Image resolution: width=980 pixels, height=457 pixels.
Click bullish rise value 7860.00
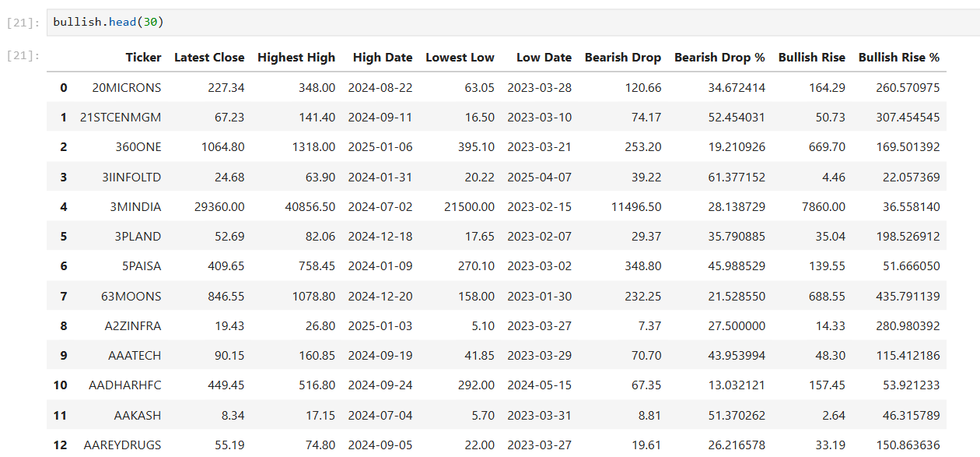pos(824,207)
